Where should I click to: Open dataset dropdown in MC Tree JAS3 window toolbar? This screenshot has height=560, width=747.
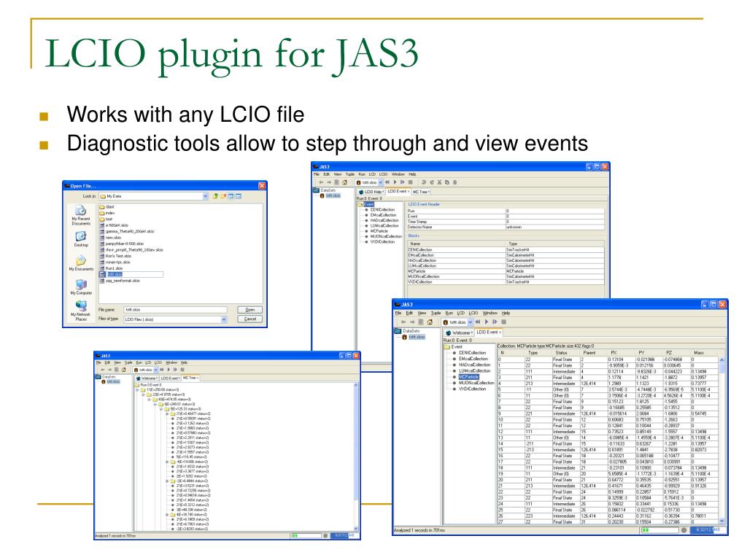tap(156, 370)
